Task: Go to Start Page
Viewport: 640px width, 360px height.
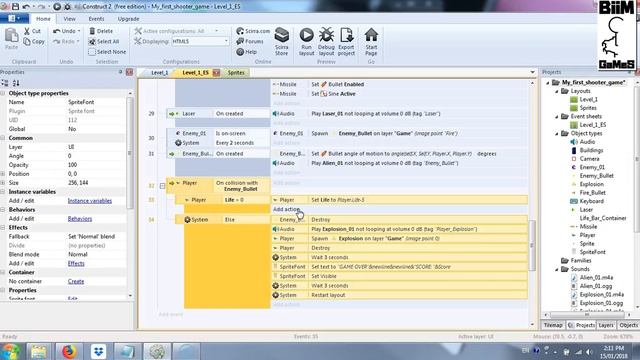Action: point(371,42)
